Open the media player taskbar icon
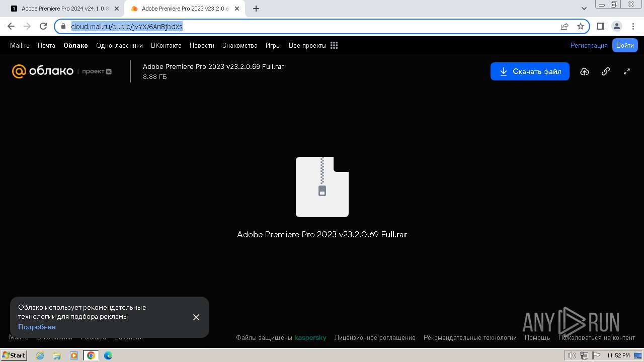 74,355
